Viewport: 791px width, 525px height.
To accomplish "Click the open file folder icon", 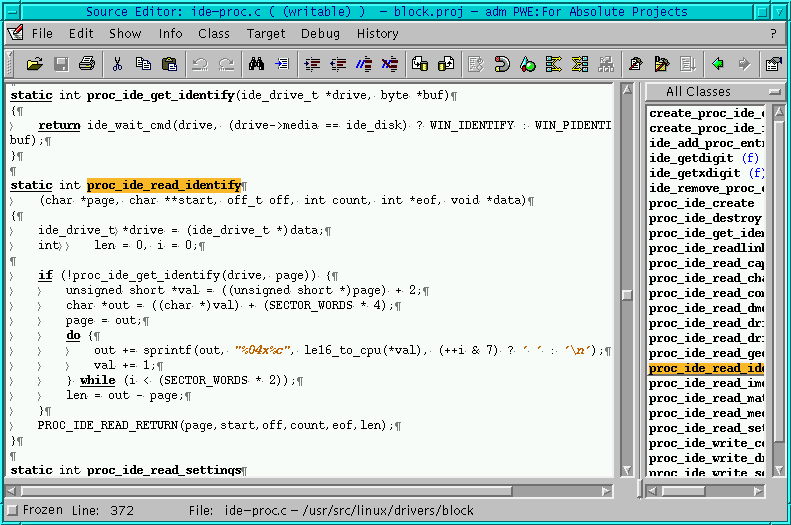I will click(x=35, y=64).
